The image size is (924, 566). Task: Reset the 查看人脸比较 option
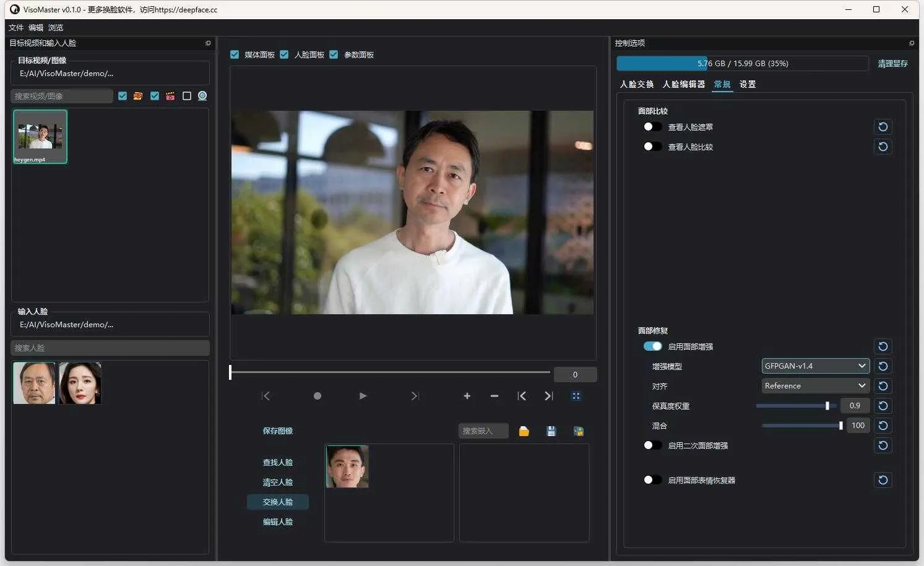[883, 147]
